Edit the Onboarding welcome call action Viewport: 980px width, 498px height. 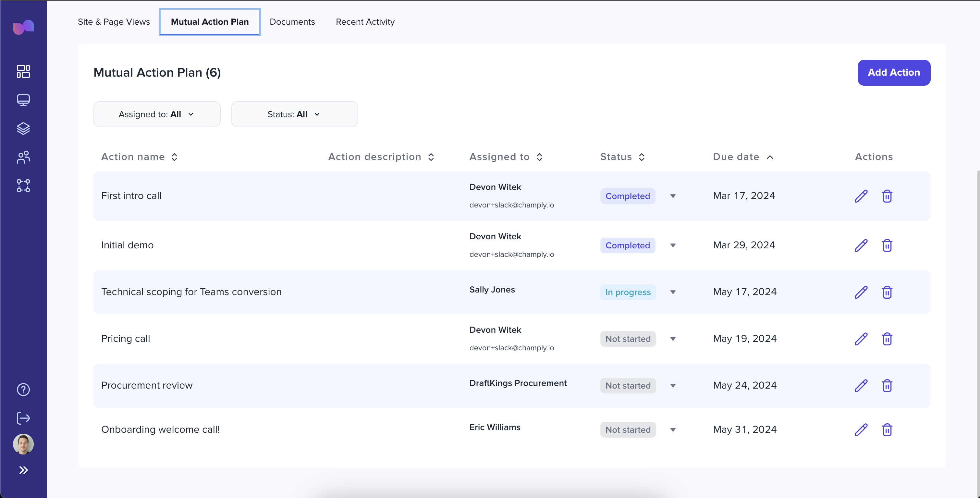[861, 430]
